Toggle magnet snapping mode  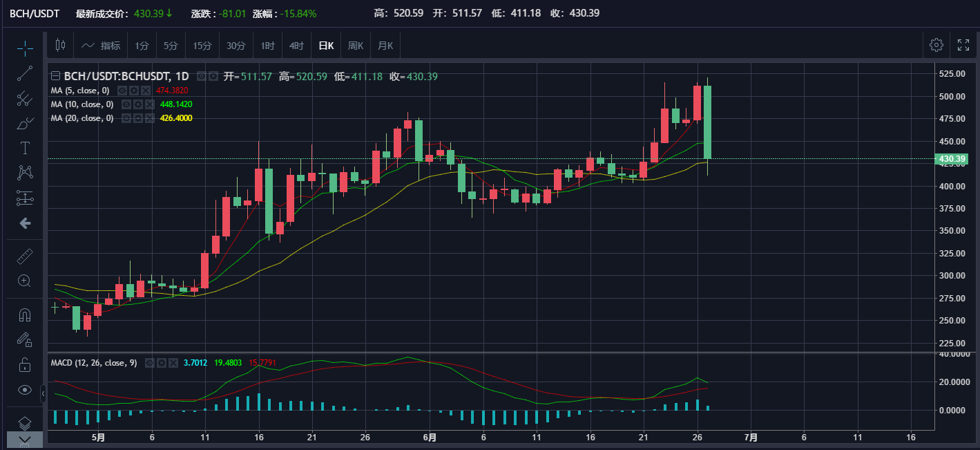25,315
